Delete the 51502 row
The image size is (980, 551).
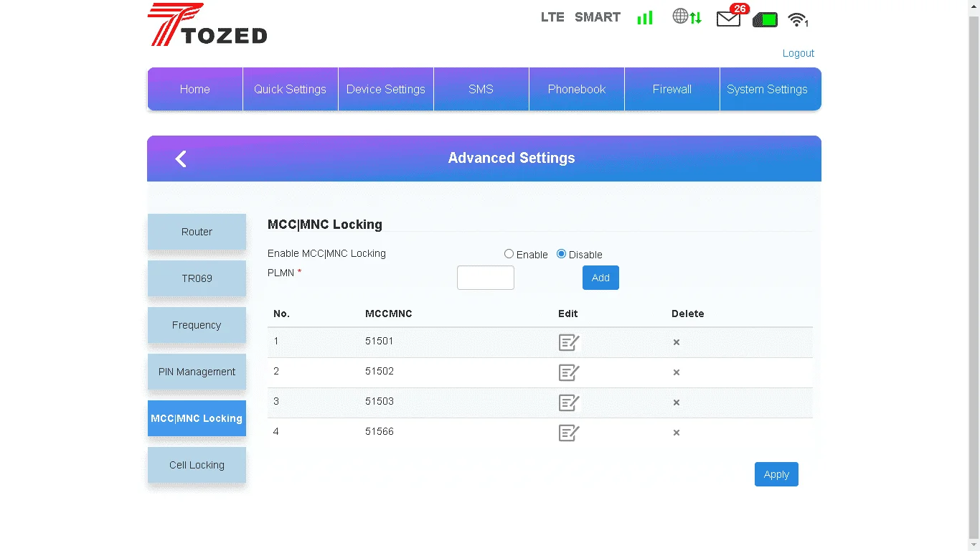click(676, 373)
